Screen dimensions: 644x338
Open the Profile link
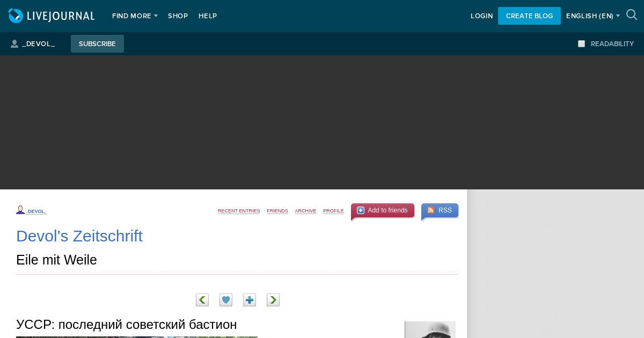(333, 211)
